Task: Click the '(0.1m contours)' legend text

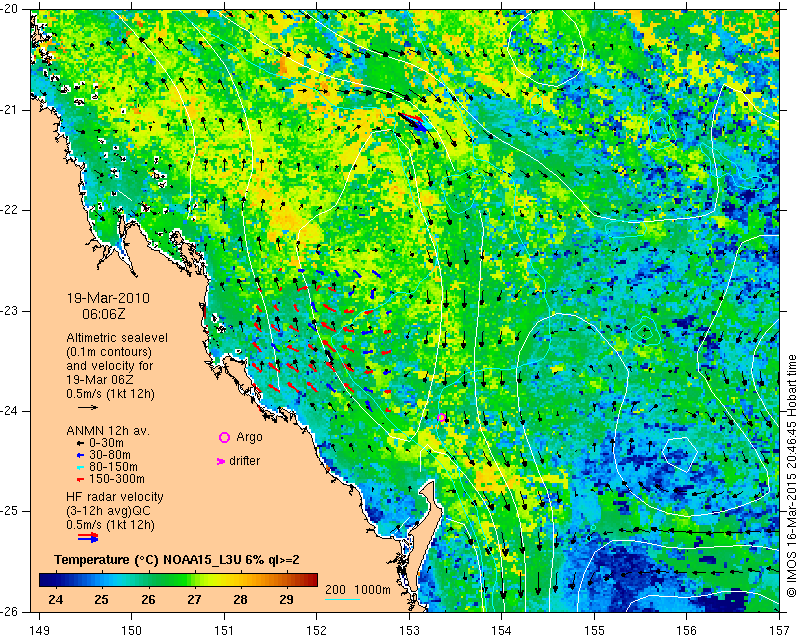Action: 109,352
